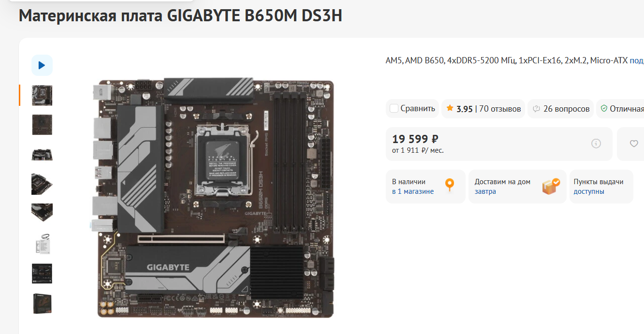
Task: Click the questions speech bubble icon
Action: click(536, 109)
